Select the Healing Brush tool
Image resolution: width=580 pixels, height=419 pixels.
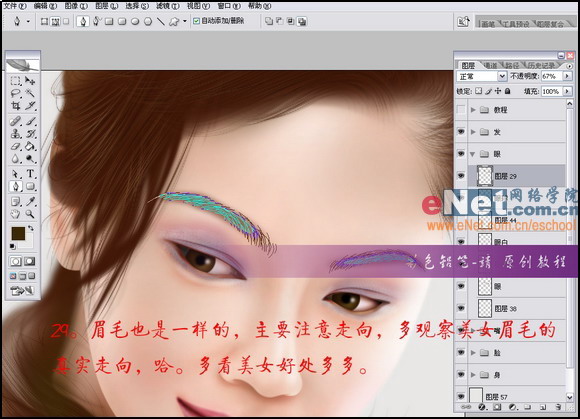coord(16,121)
